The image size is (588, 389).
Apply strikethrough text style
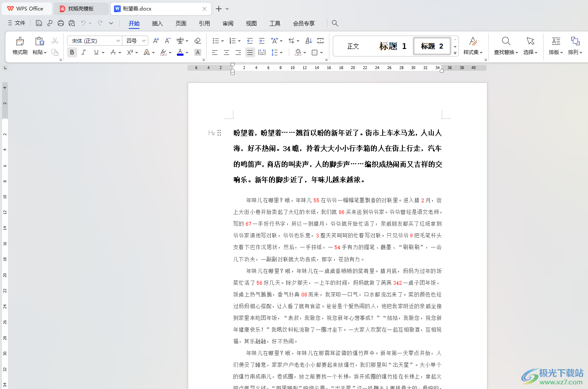click(113, 52)
